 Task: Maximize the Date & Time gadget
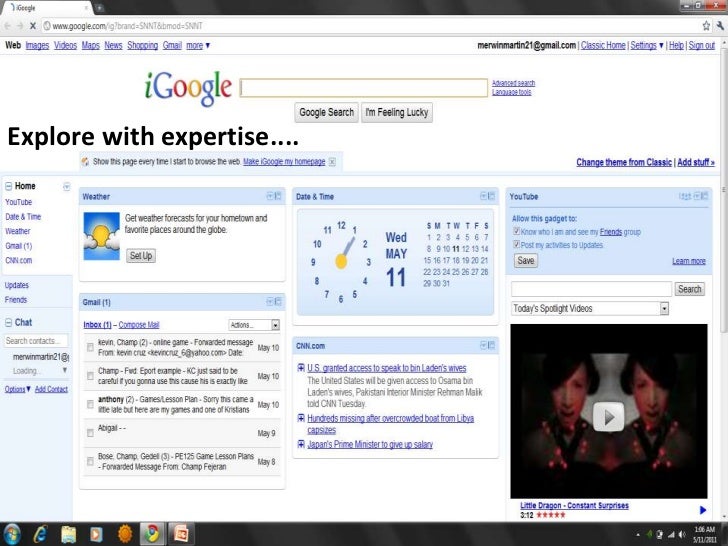492,196
